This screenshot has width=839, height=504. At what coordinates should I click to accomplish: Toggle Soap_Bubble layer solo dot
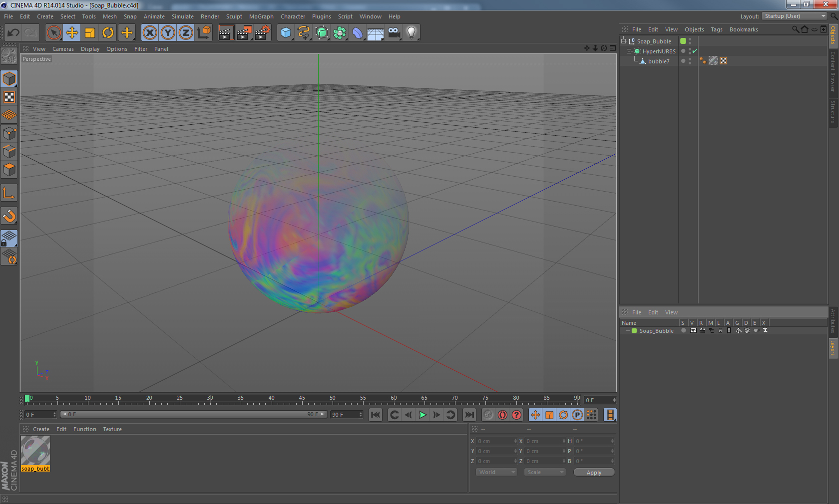(x=683, y=330)
